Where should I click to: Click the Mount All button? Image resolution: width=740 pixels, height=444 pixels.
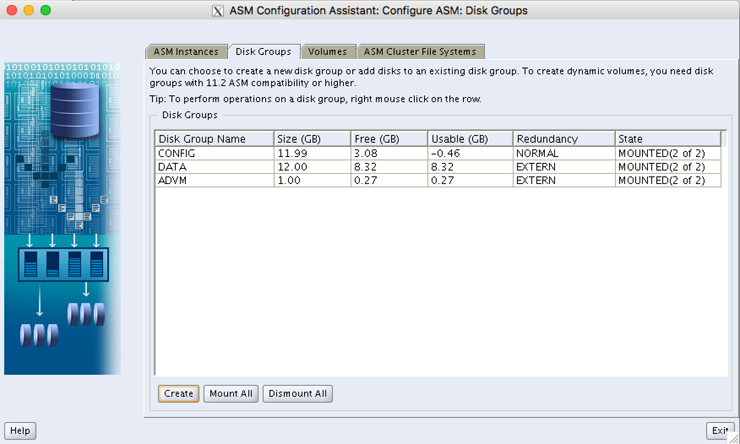231,394
